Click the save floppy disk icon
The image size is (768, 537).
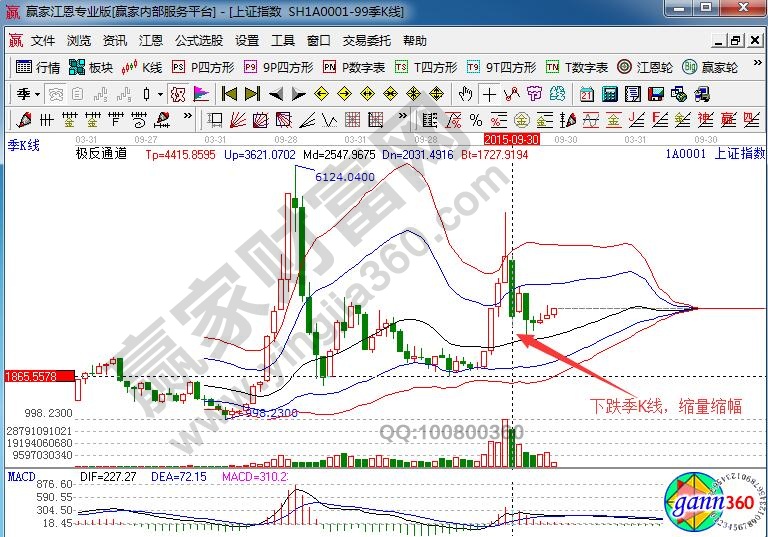654,94
